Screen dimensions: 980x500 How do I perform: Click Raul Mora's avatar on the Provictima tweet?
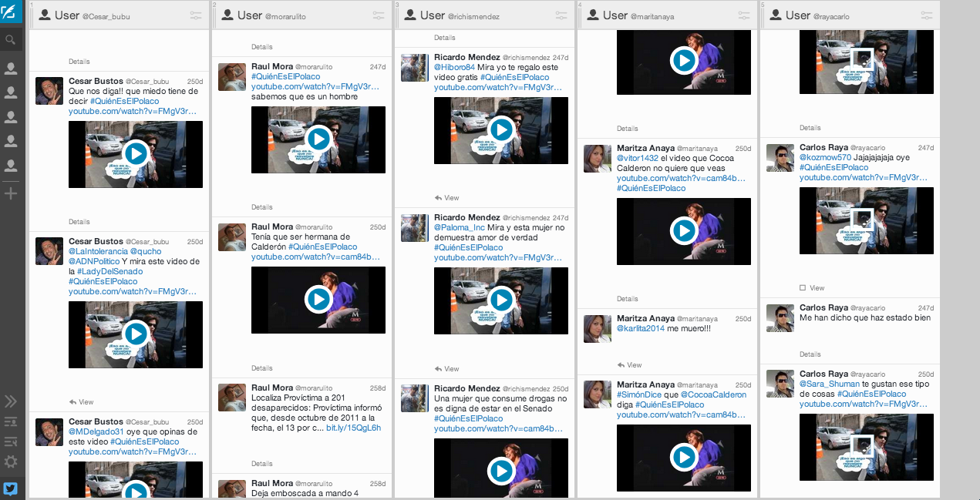[233, 398]
